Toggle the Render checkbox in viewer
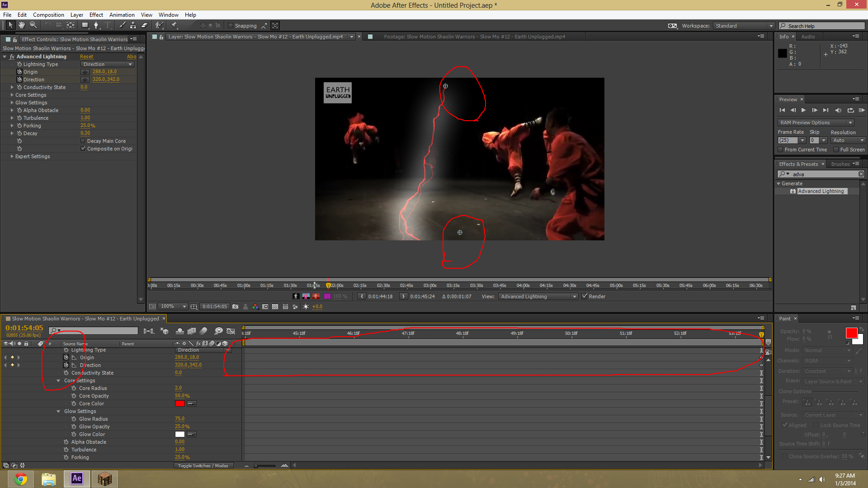The width and height of the screenshot is (868, 488). (585, 296)
